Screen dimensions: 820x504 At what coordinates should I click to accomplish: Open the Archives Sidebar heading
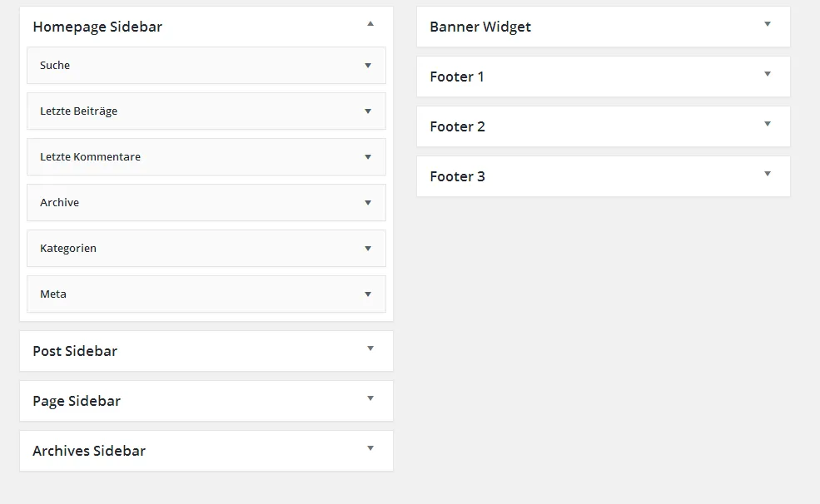(x=89, y=451)
